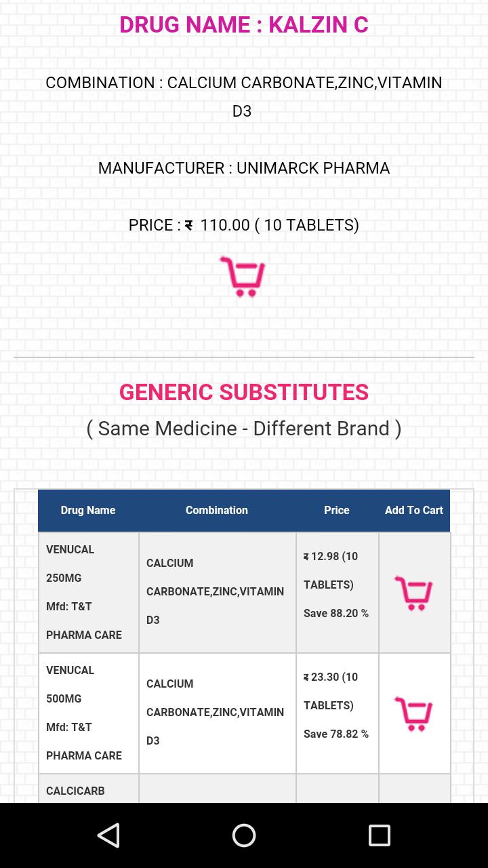488x868 pixels.
Task: Open Android recent apps
Action: [380, 835]
